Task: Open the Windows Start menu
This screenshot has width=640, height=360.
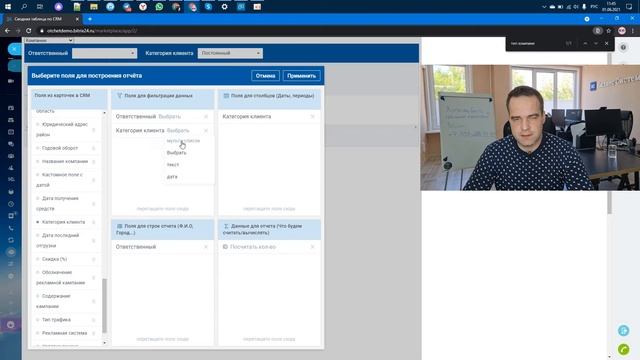Action: point(8,7)
